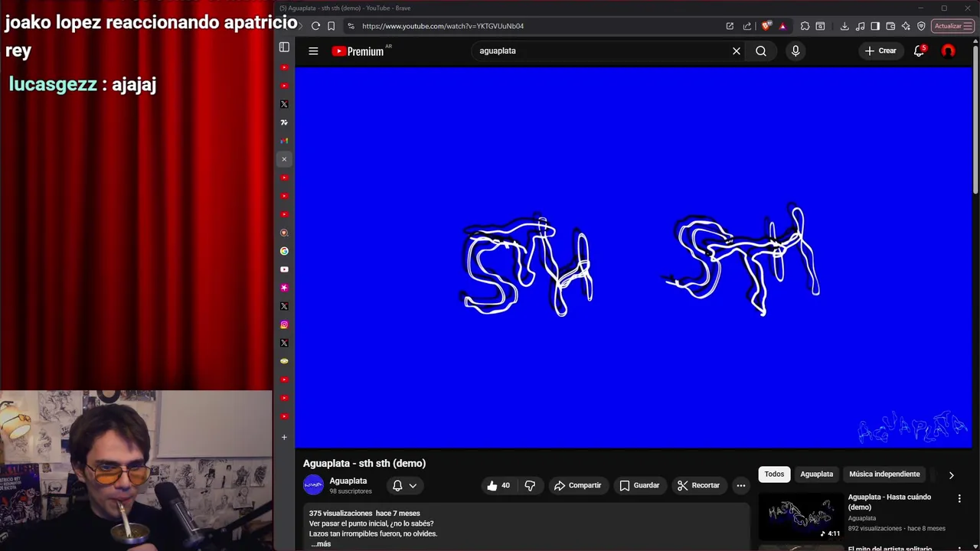This screenshot has height=551, width=980.
Task: Click '375 visualizaciones hace 7 meses' text
Action: coord(364,514)
